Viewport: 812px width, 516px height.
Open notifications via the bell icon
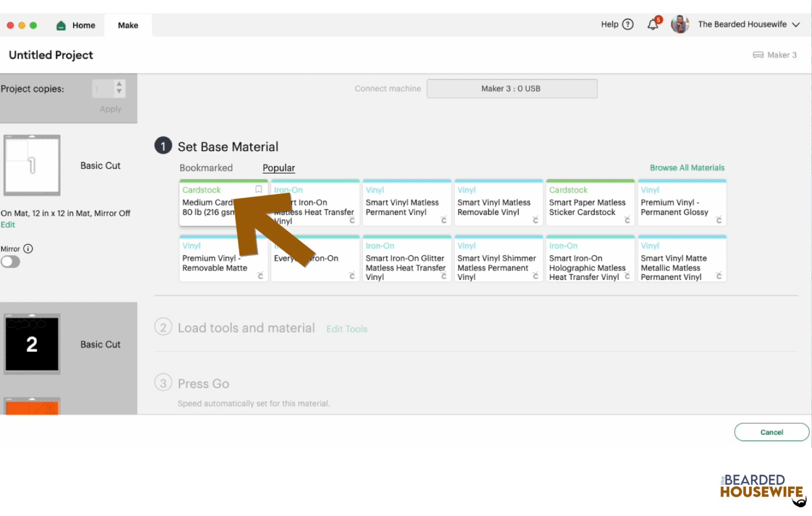[x=654, y=24]
